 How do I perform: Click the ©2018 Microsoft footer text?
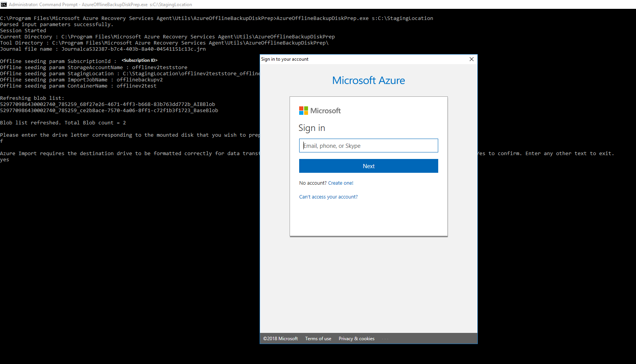click(280, 338)
